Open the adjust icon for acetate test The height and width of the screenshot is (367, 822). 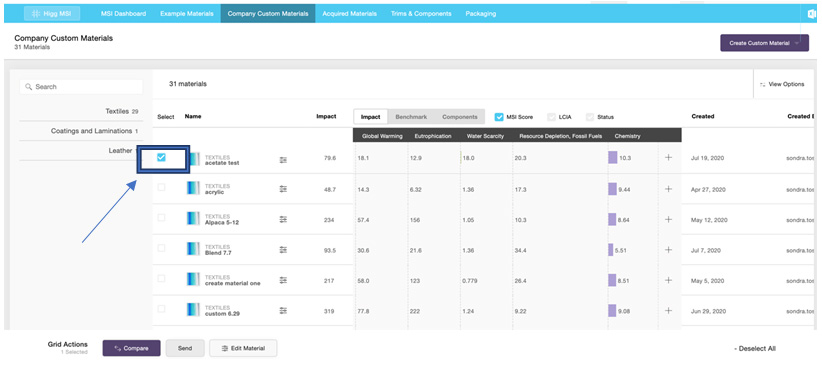(283, 159)
